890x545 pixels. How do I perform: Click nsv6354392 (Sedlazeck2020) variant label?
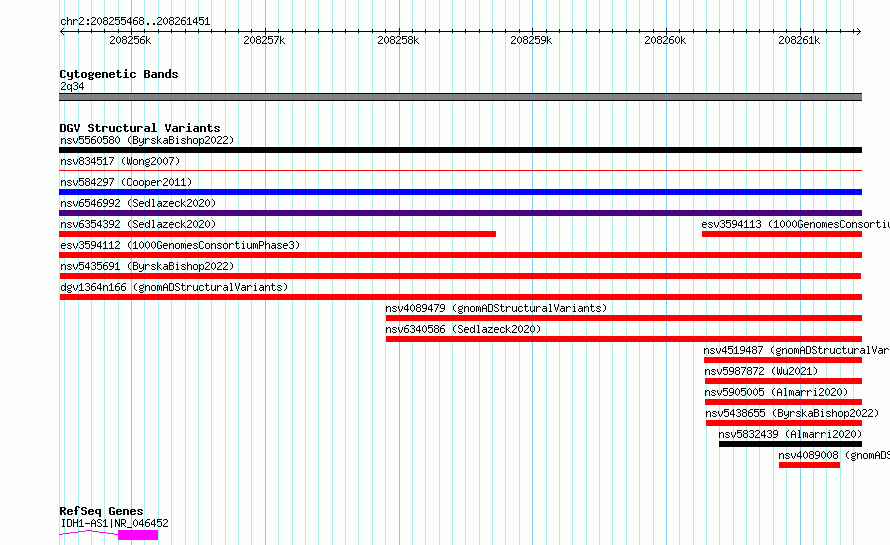pyautogui.click(x=138, y=224)
